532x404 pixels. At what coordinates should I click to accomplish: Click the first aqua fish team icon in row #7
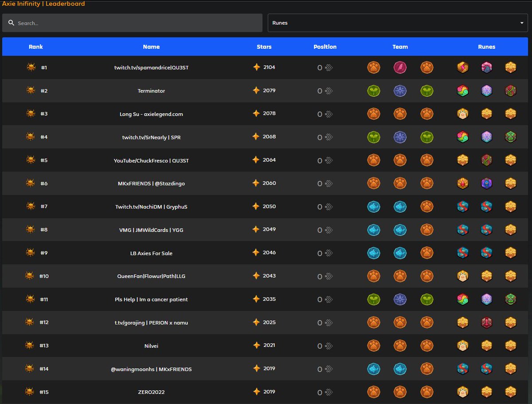374,206
